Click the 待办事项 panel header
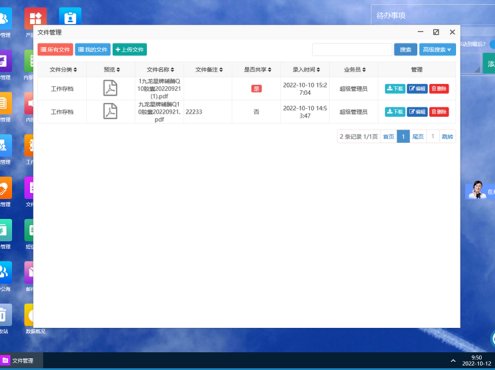Image resolution: width=495 pixels, height=370 pixels. 391,15
